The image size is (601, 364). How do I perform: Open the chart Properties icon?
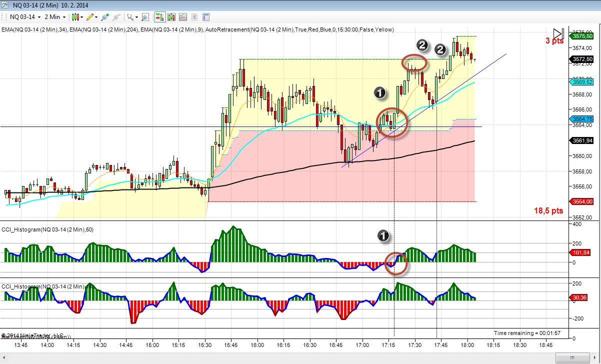click(x=205, y=17)
